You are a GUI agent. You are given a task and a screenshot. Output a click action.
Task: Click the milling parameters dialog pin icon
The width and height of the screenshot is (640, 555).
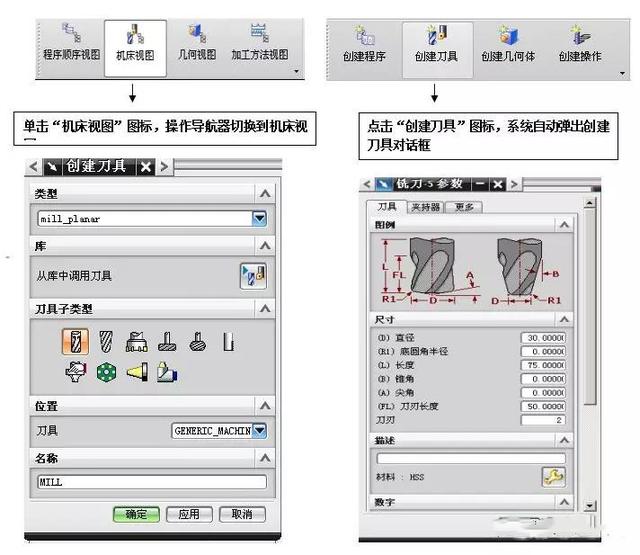pos(383,184)
